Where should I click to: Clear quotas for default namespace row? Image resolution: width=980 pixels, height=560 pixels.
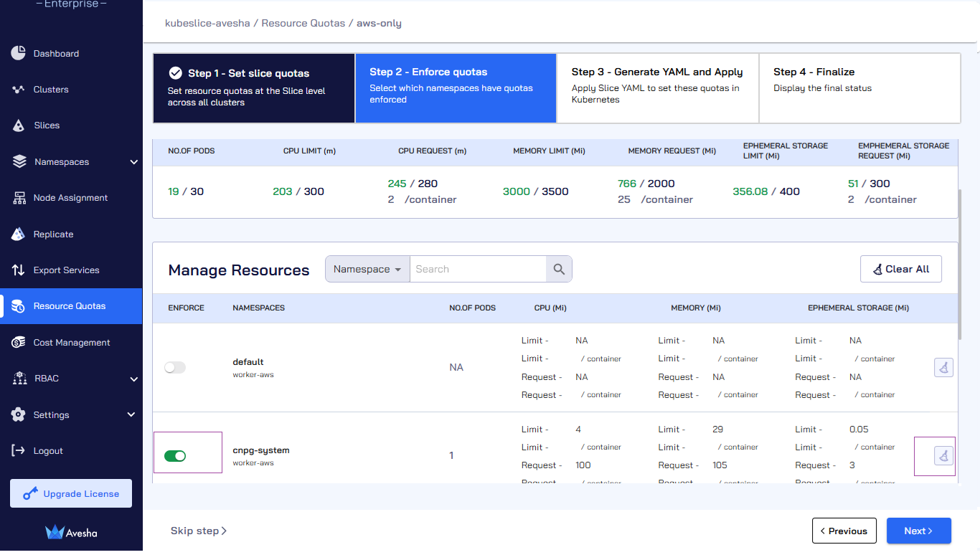coord(943,367)
